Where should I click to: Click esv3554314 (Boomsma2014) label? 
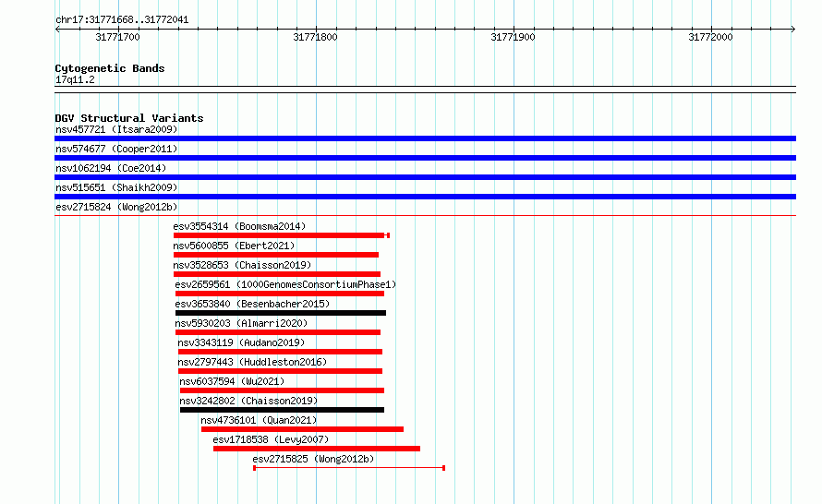tap(239, 226)
